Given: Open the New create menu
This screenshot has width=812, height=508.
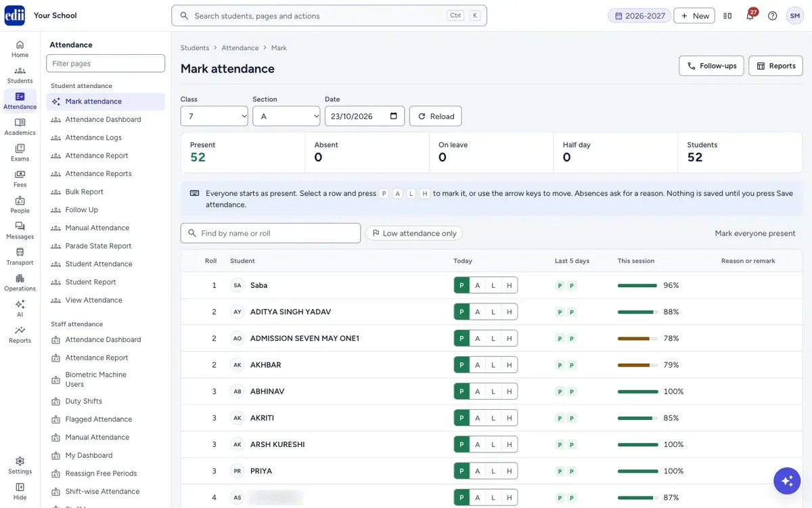Looking at the screenshot, I should point(694,16).
